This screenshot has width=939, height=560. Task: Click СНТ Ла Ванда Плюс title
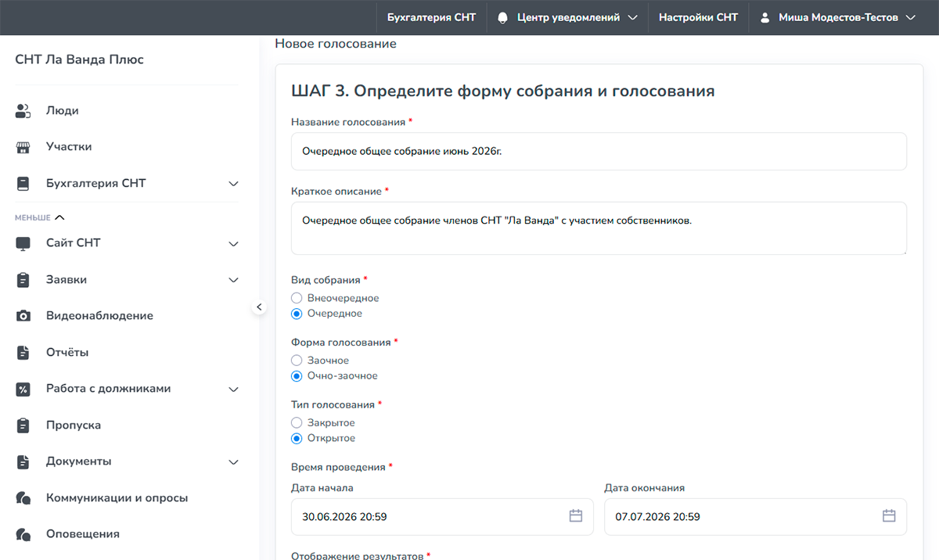(x=80, y=59)
